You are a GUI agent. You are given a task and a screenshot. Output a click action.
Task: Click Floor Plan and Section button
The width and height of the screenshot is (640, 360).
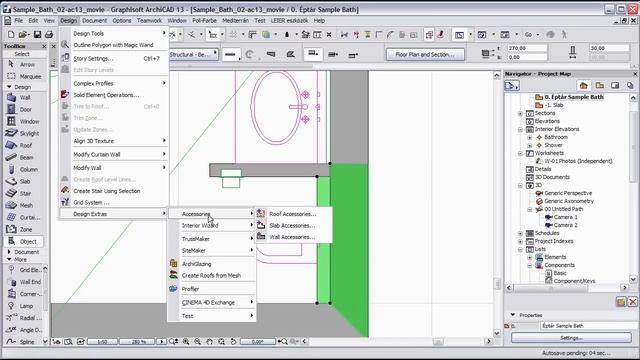coord(425,54)
